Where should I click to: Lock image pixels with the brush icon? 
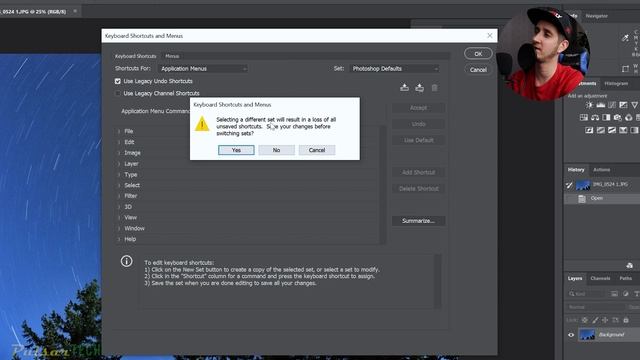pos(595,320)
